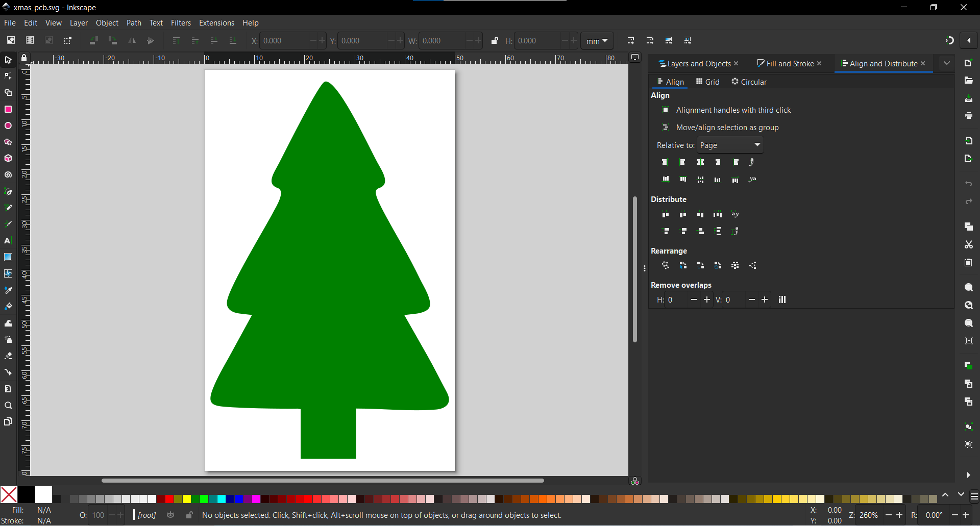Select the Rectangle tool
This screenshot has width=980, height=526.
coord(8,109)
